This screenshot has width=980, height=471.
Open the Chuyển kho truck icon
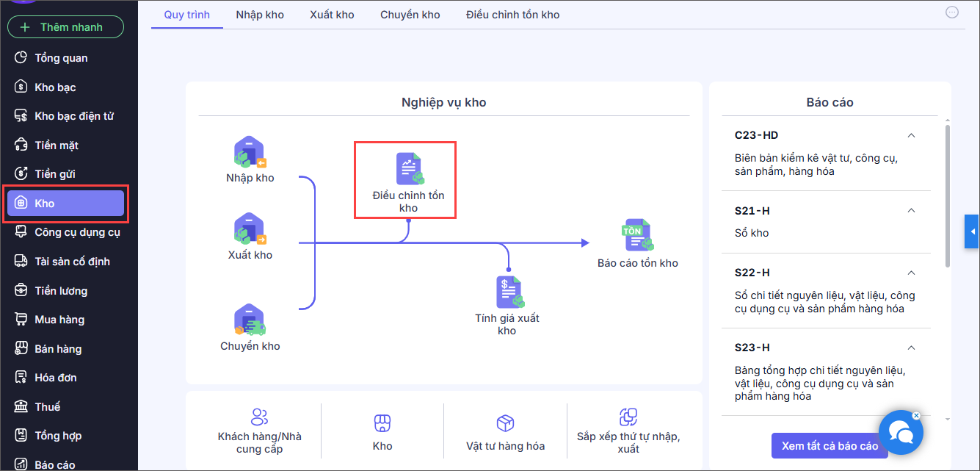coord(250,320)
